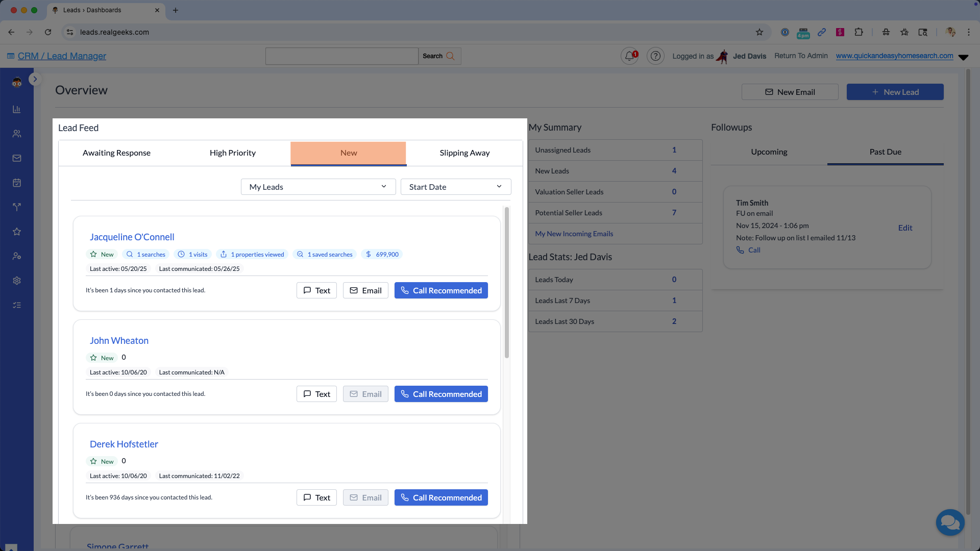Open the settings gear icon in sidebar
This screenshot has height=551, width=980.
coord(17,281)
